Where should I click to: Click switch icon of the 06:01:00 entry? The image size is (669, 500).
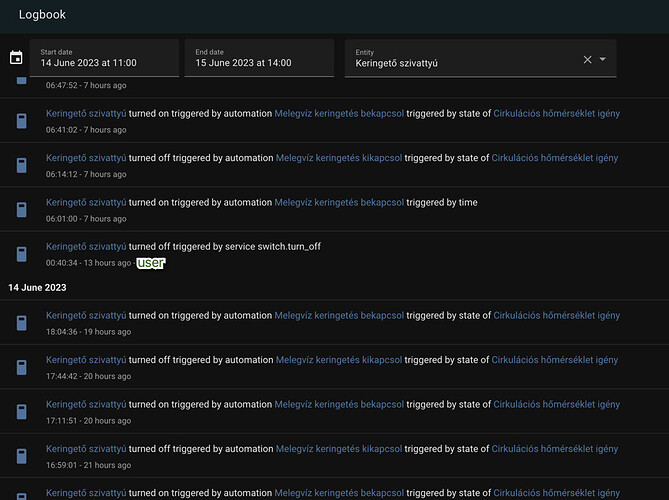click(20, 209)
